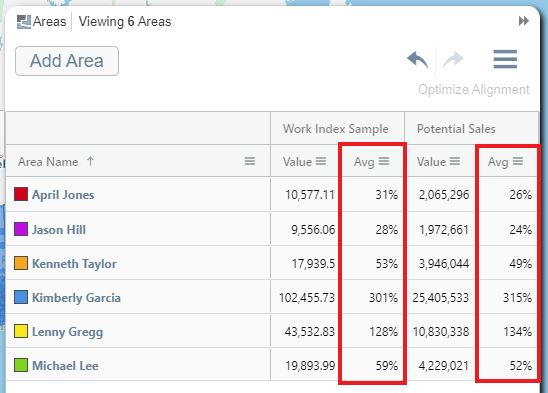Open the April Jones area link
This screenshot has height=393, width=548.
coord(63,195)
